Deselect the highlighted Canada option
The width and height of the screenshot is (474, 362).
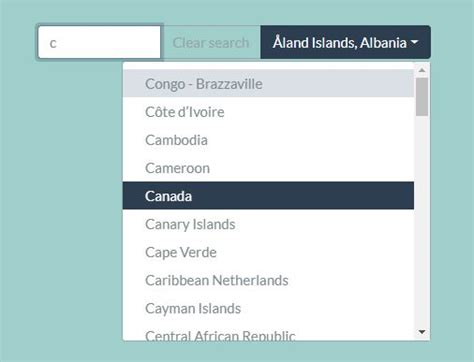[268, 196]
